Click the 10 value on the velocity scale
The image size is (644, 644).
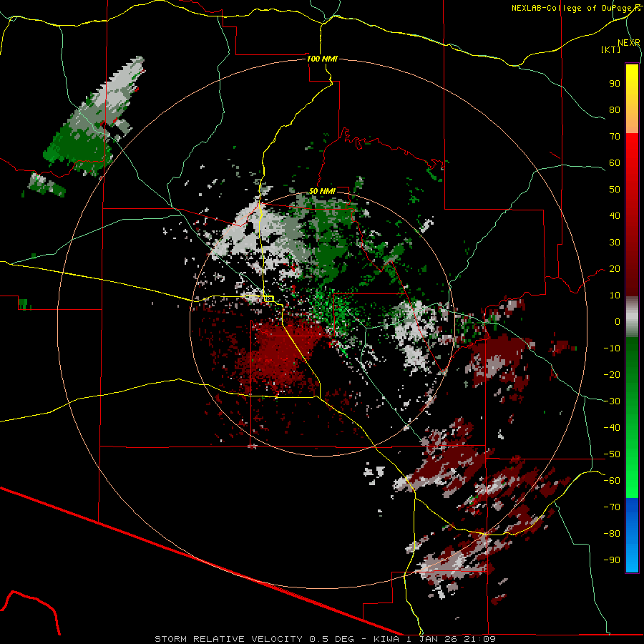[x=615, y=296]
